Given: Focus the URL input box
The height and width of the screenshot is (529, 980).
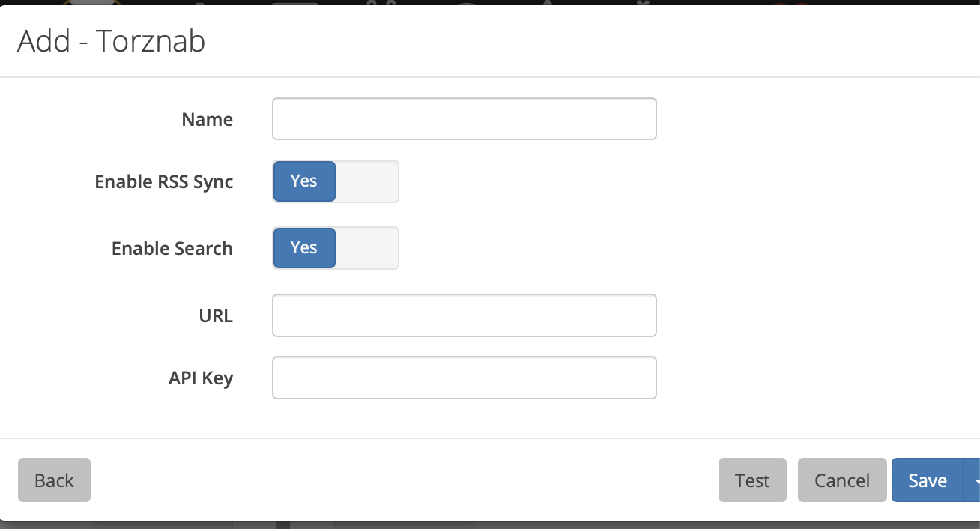Looking at the screenshot, I should coord(464,315).
